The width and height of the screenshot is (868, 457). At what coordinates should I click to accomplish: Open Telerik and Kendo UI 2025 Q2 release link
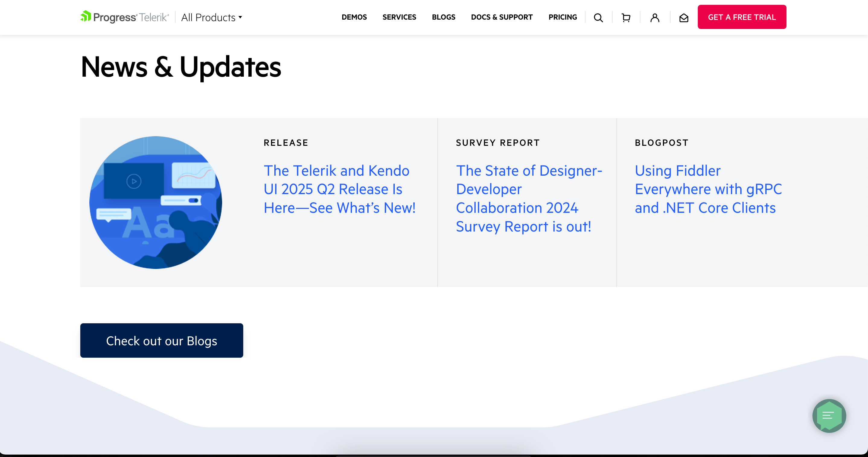coord(340,189)
